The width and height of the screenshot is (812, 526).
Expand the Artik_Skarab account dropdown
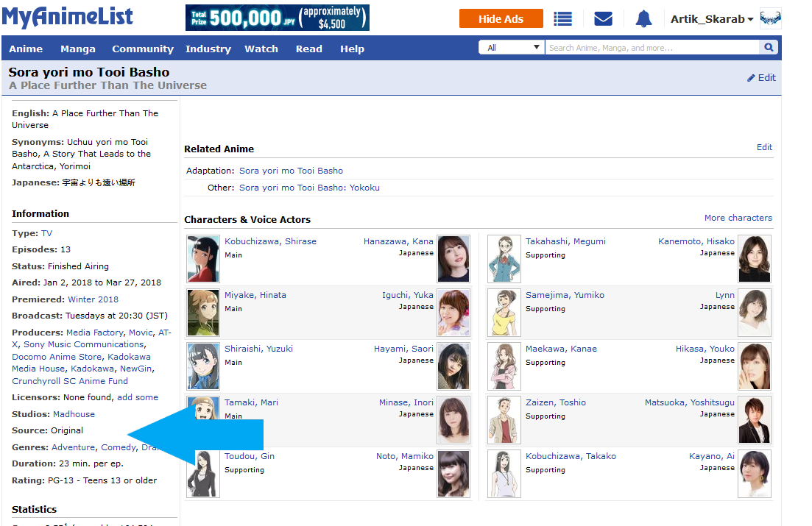pyautogui.click(x=712, y=19)
